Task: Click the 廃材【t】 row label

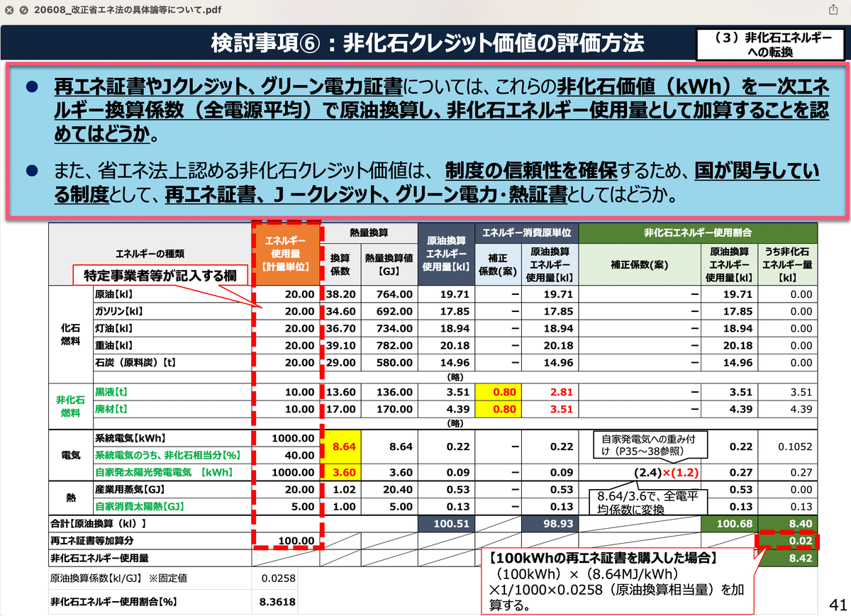Action: (x=112, y=409)
